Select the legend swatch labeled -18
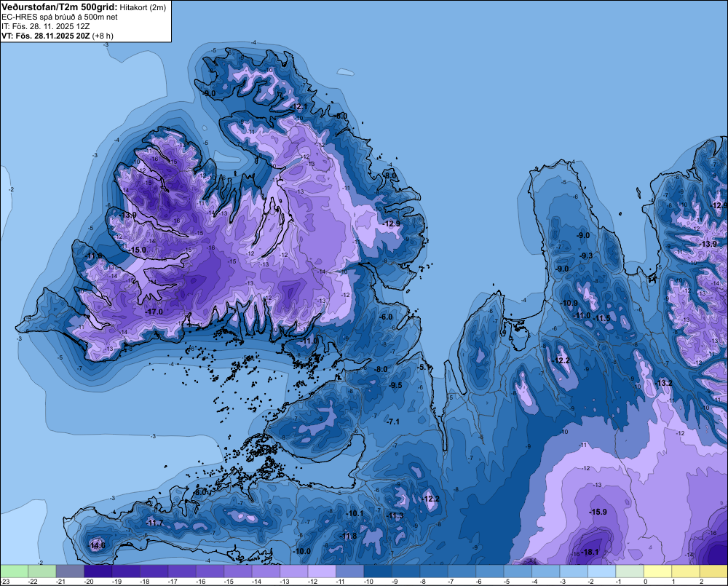This screenshot has width=728, height=586. tap(154, 571)
